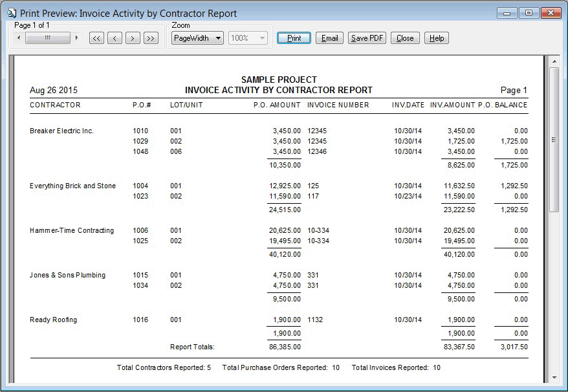
Task: Click invoice number 117
Action: click(313, 197)
